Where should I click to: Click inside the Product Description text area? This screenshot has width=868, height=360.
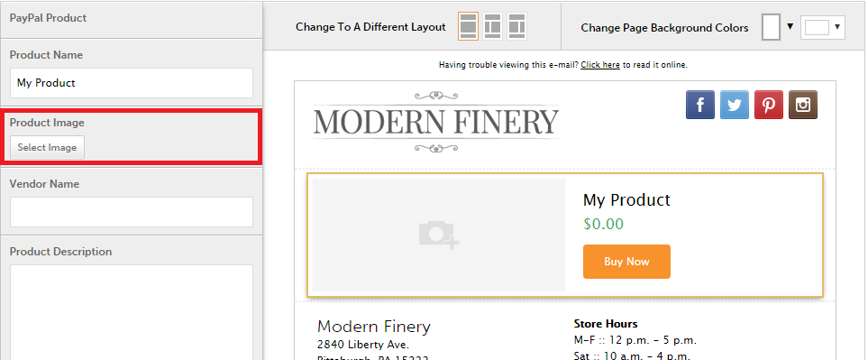point(132,312)
